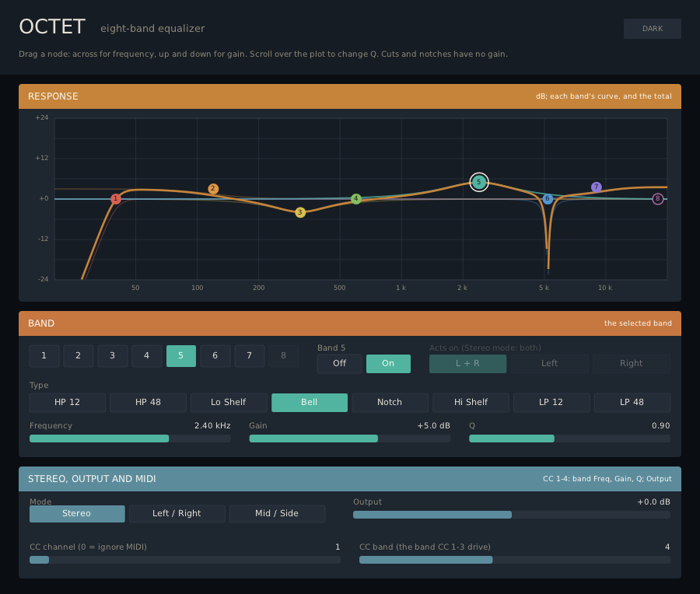Switch mode to Left / Right
Screen dimensions: 700x594
[x=177, y=514]
